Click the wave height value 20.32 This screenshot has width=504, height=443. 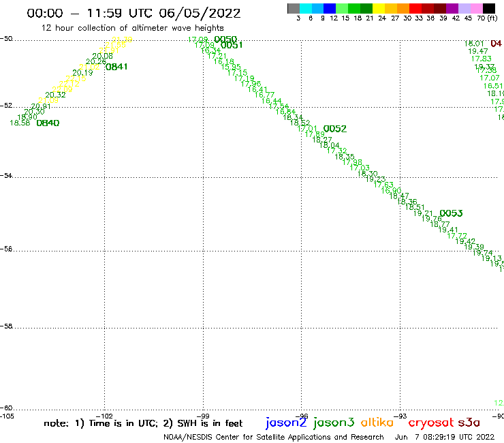click(55, 95)
